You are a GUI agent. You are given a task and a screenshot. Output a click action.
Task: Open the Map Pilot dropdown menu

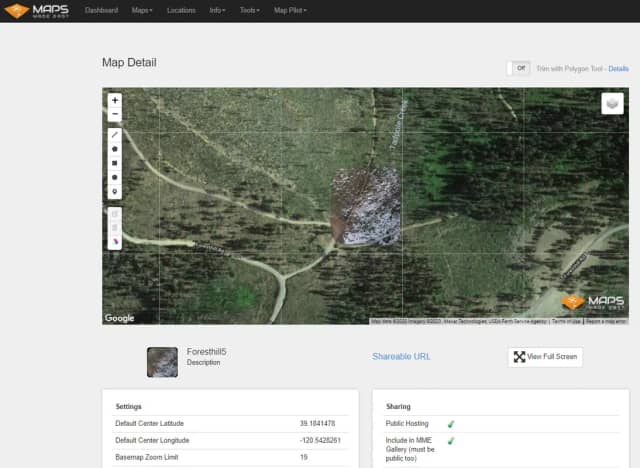point(290,11)
